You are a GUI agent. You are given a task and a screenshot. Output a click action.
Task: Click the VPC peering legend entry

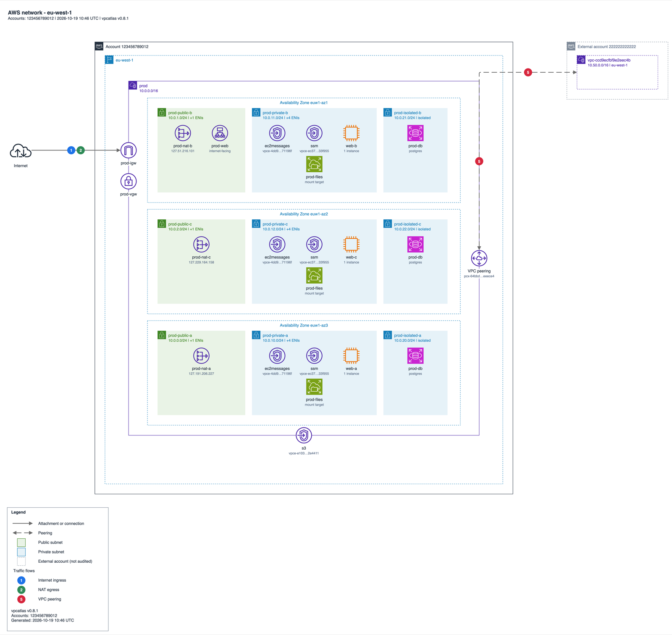click(x=50, y=599)
